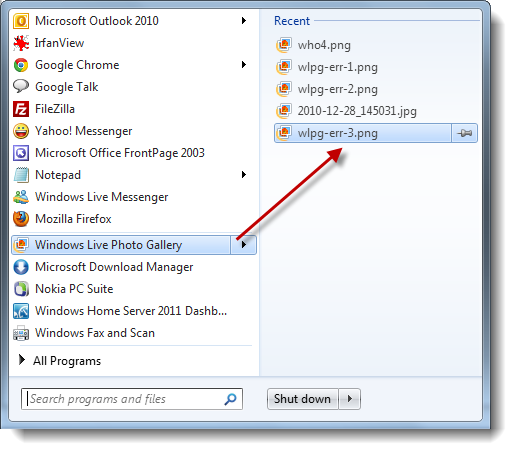Open recent file who4.png

click(376, 45)
